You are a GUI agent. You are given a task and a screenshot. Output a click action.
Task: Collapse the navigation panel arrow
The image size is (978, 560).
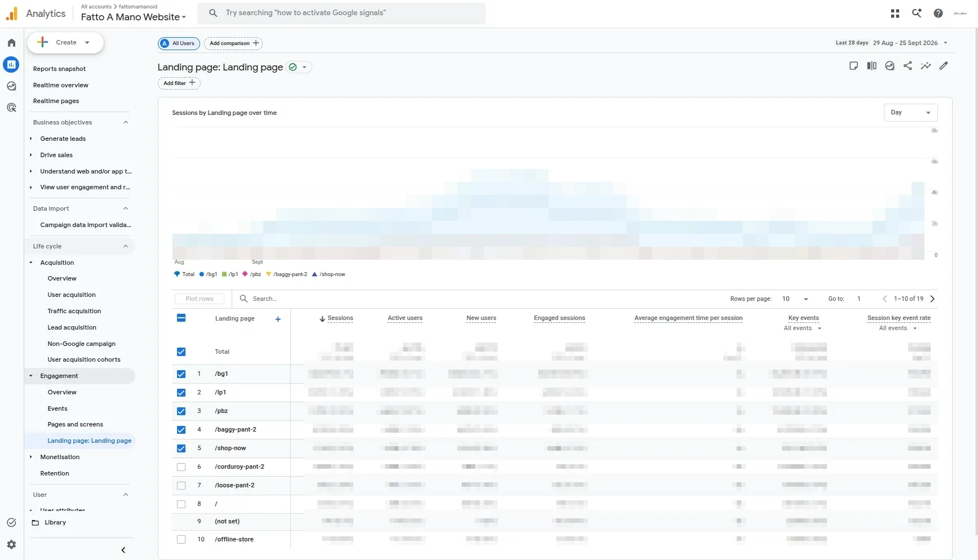(x=123, y=550)
